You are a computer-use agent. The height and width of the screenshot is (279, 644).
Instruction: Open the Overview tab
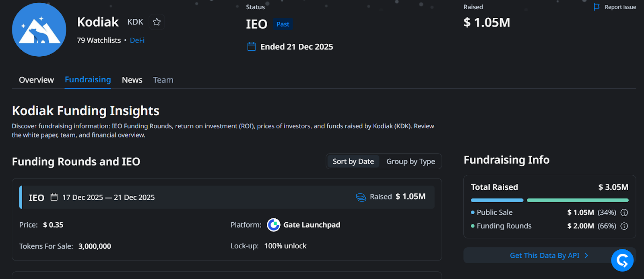tap(36, 80)
